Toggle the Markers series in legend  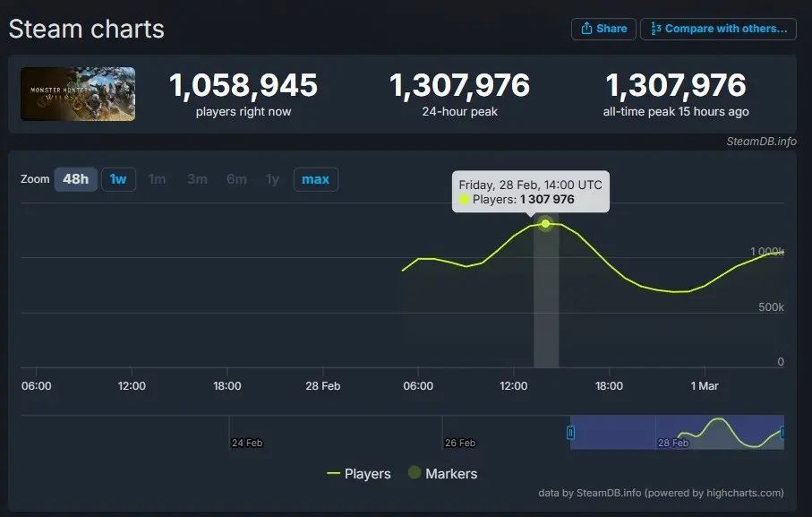[x=443, y=473]
